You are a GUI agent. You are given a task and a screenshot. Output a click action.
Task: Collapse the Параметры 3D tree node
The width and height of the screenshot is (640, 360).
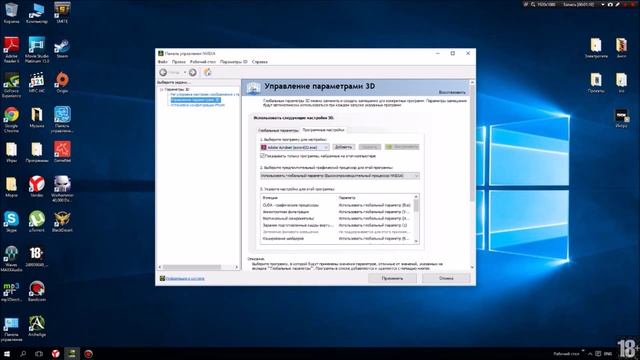click(162, 89)
